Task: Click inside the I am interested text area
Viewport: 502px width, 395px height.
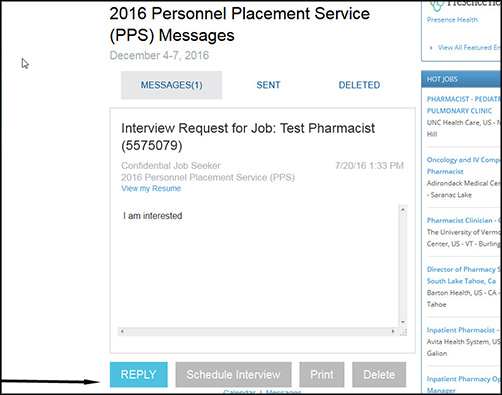Action: [x=258, y=265]
